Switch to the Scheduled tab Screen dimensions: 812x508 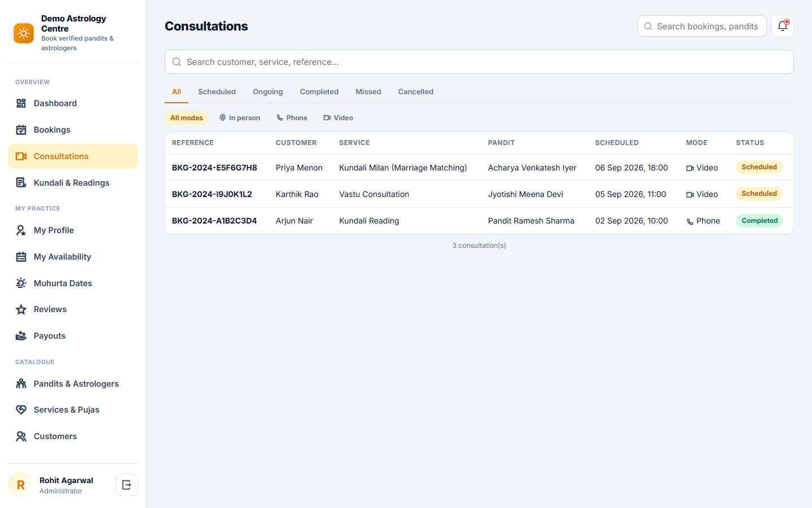(217, 92)
